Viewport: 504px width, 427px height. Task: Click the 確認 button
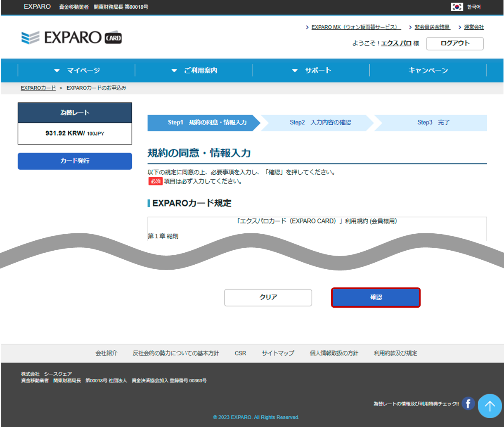tap(376, 297)
